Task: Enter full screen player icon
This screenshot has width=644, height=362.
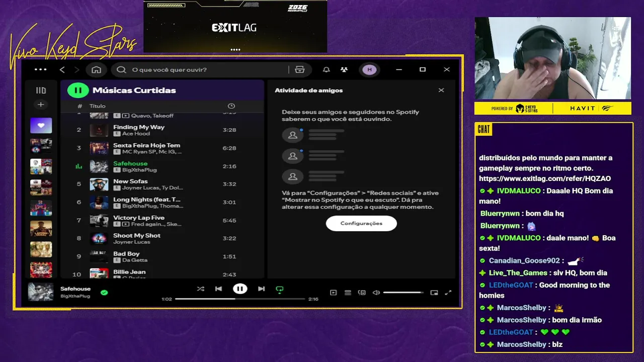Action: click(x=448, y=293)
